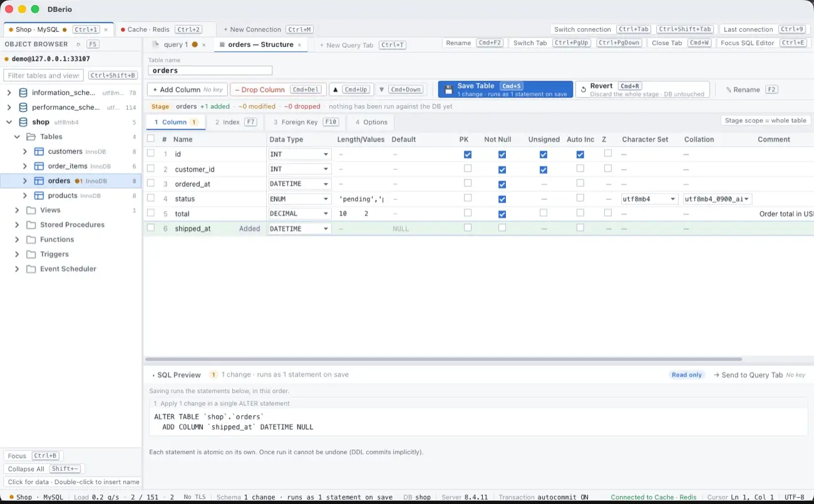Click the products table icon

(39, 195)
